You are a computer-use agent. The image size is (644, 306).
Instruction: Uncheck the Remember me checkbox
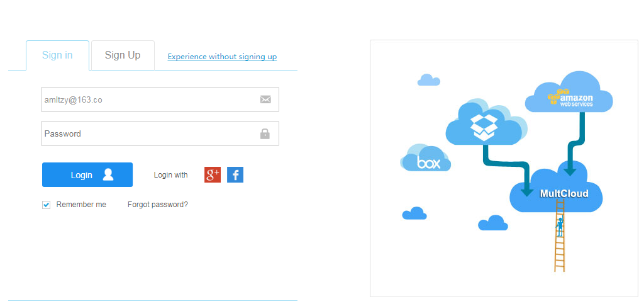[47, 205]
